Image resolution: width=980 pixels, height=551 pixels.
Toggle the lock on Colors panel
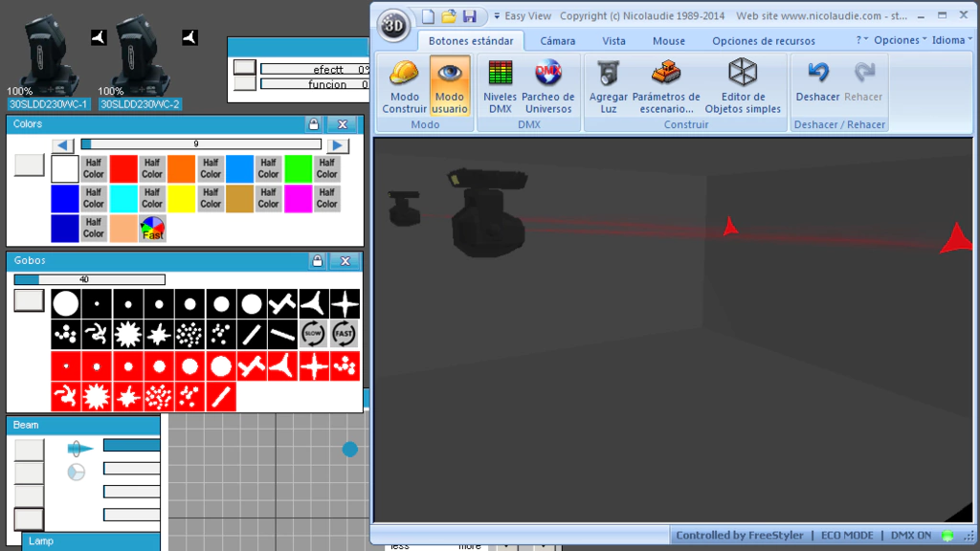(313, 124)
